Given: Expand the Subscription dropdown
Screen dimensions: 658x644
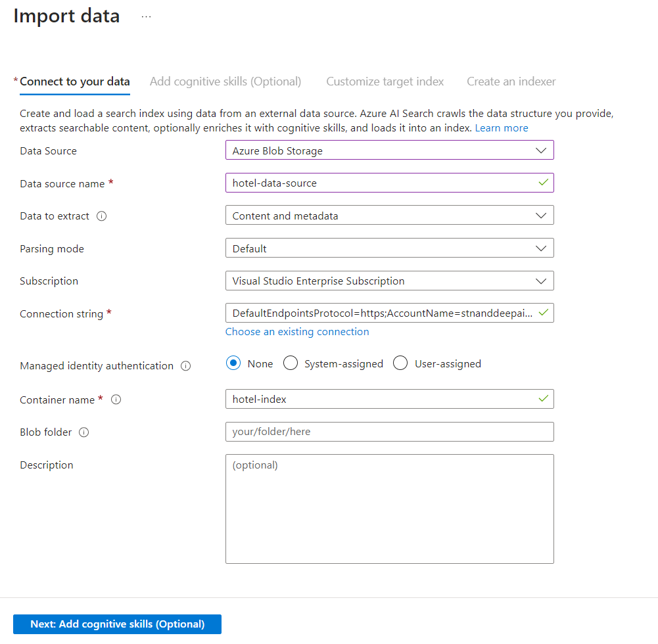Looking at the screenshot, I should click(389, 281).
